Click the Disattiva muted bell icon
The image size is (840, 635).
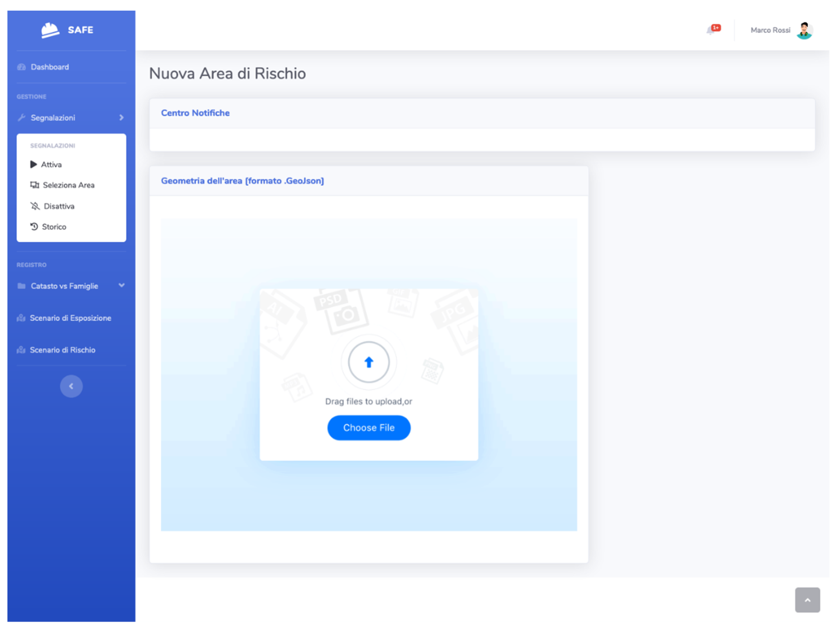35,206
